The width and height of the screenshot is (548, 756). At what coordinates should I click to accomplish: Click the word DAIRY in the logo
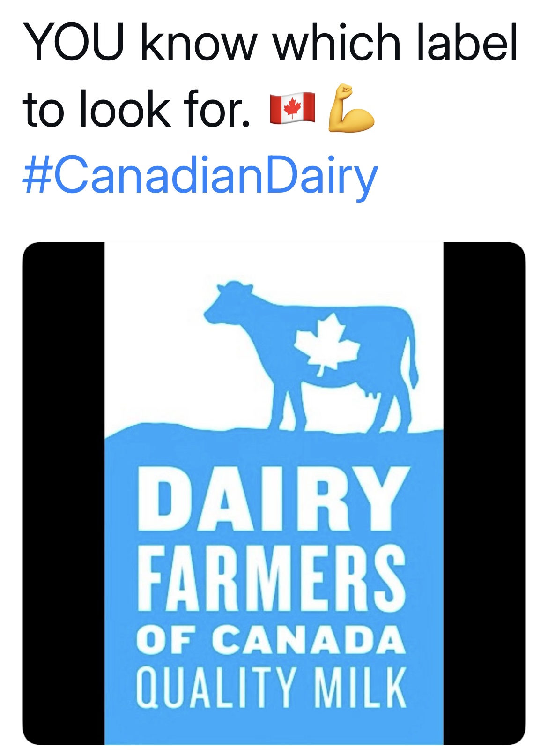(274, 498)
